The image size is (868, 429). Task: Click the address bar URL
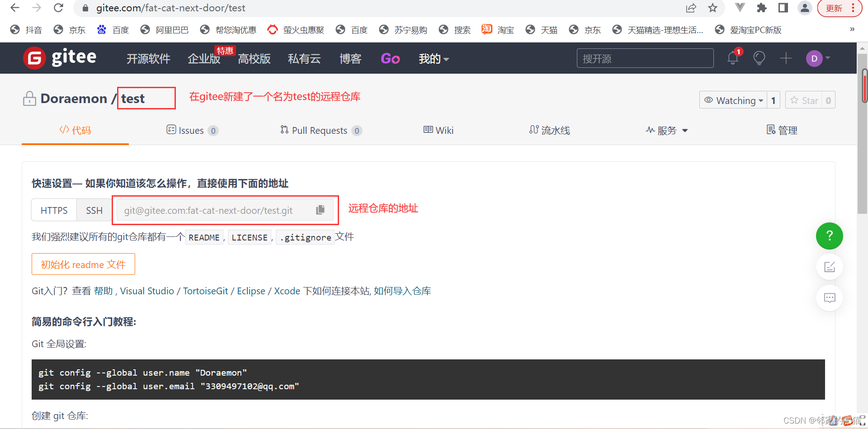[x=171, y=8]
